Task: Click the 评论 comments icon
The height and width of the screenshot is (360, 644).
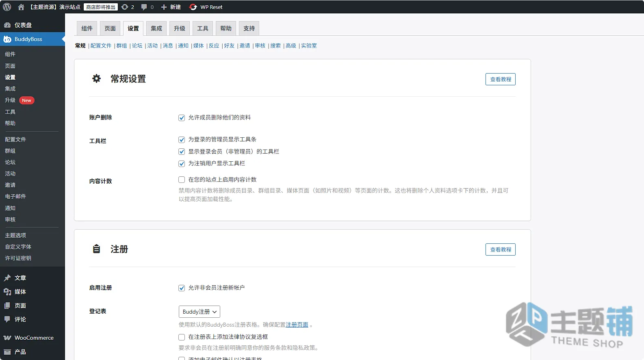Action: coord(7,319)
